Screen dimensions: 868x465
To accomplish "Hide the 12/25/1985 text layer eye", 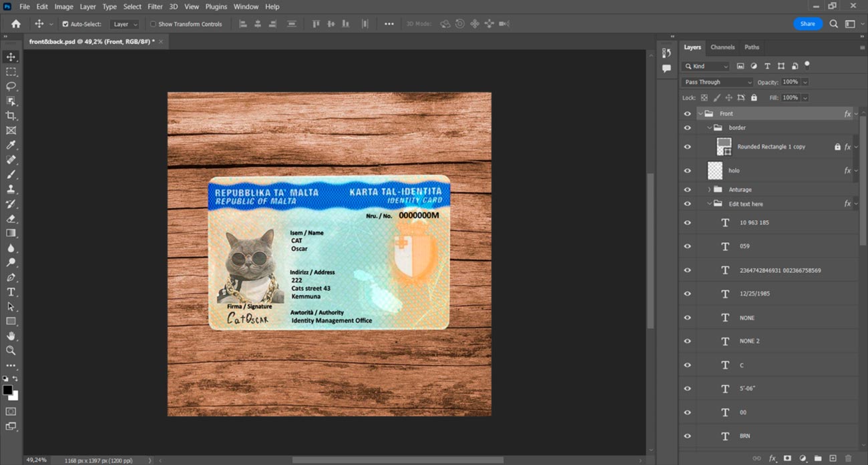I will [687, 294].
